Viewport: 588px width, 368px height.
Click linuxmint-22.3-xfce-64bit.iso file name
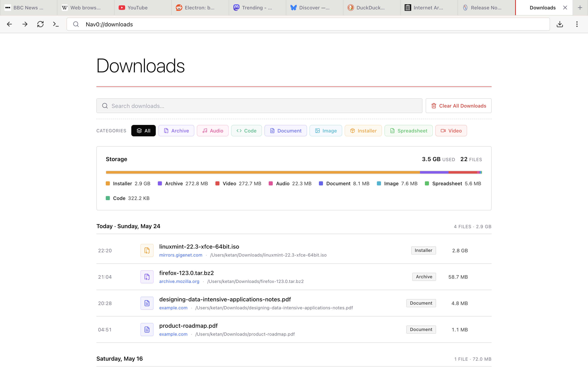(x=199, y=247)
